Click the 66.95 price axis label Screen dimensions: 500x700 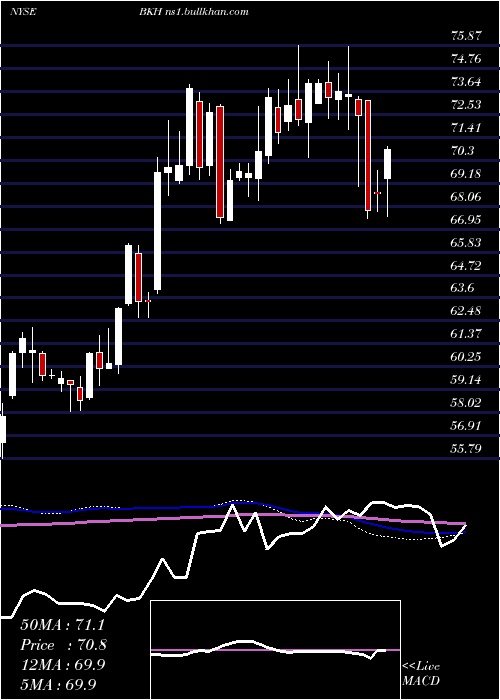coord(467,219)
